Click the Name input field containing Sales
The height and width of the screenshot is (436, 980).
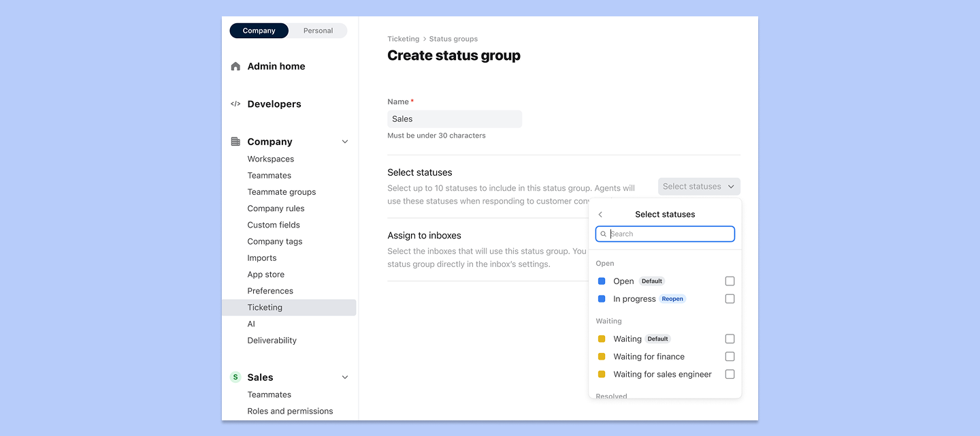(455, 119)
